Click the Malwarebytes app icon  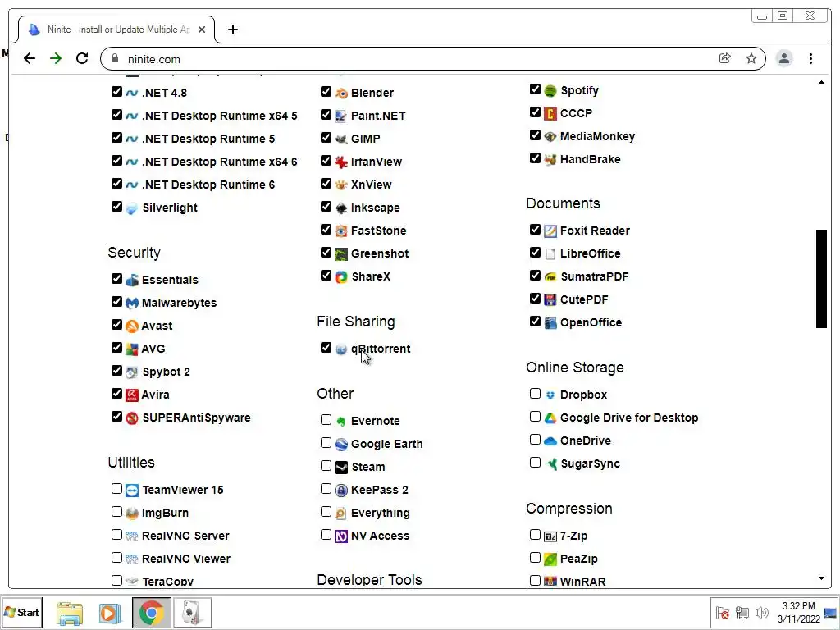(x=132, y=304)
